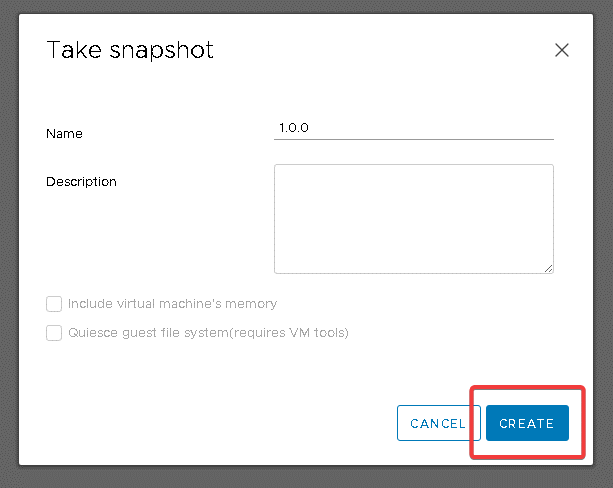Click the empty right end of Name field

click(x=520, y=128)
